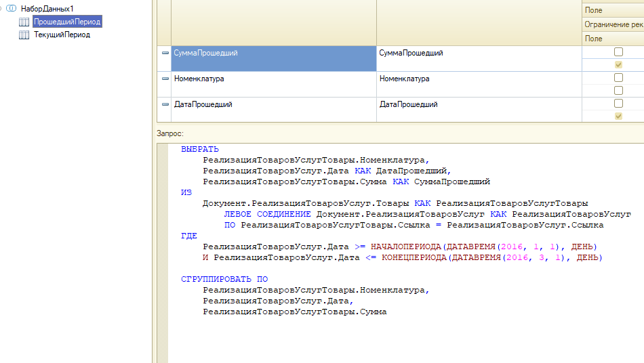This screenshot has height=363, width=644.
Task: Click the Ограничение рек... column header
Action: [613, 24]
